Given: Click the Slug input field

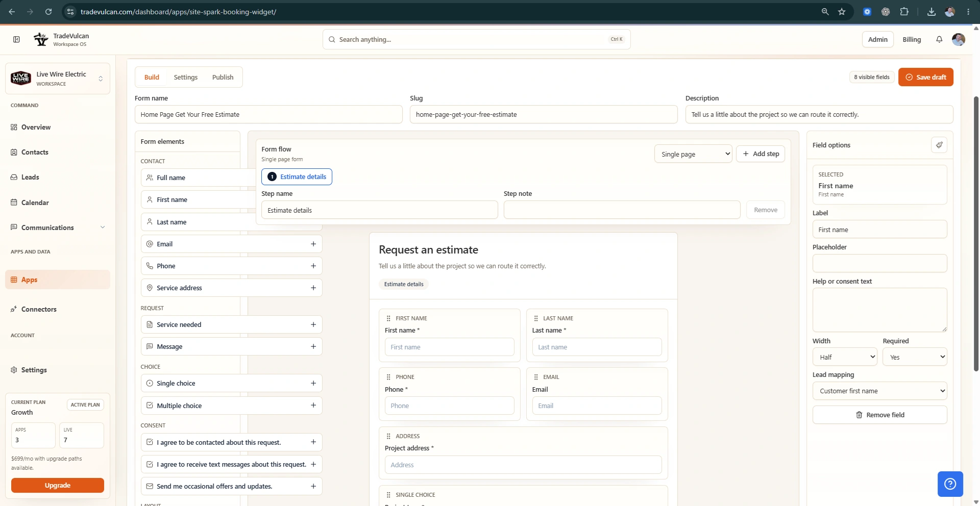Looking at the screenshot, I should tap(544, 114).
